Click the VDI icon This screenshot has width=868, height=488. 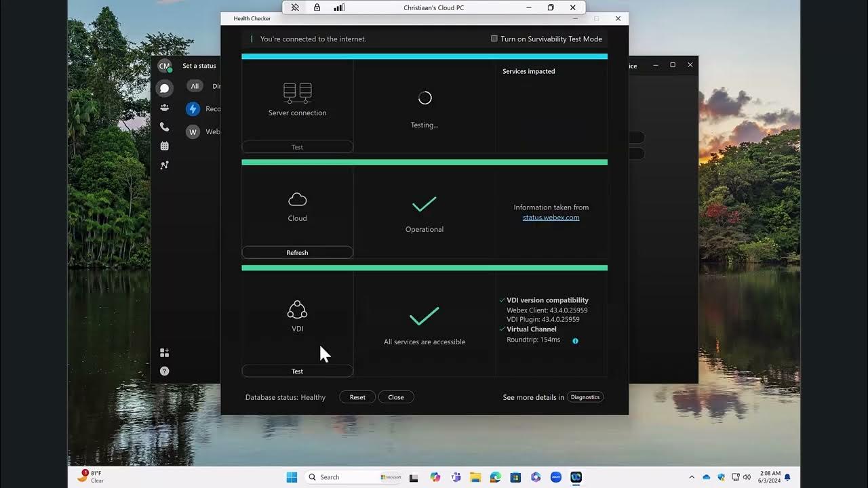297,310
